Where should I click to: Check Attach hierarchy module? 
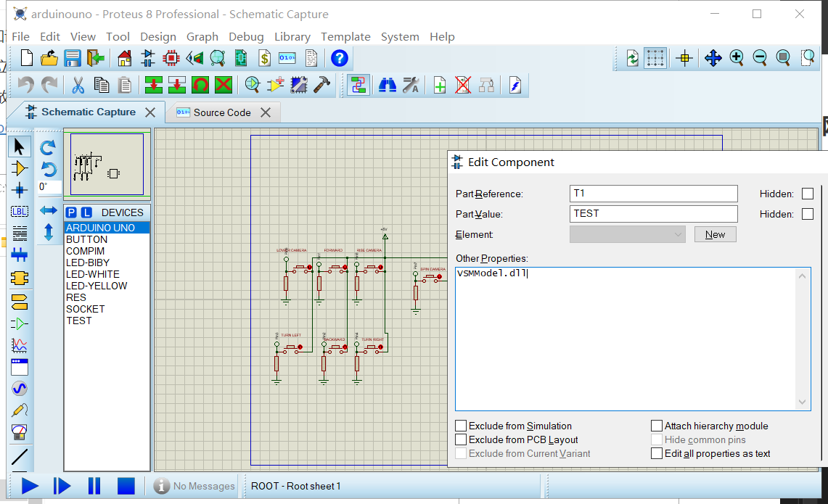657,426
